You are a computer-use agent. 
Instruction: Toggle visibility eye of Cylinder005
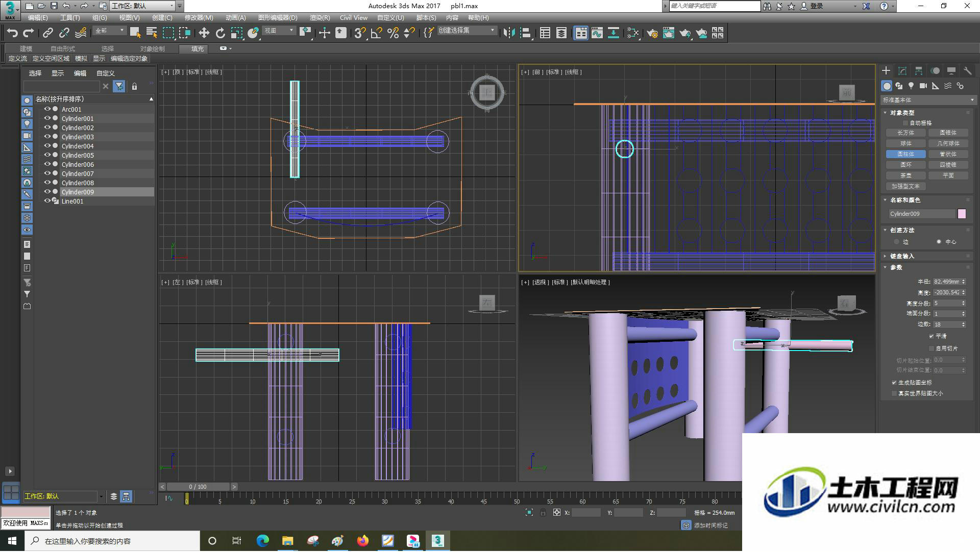(47, 155)
